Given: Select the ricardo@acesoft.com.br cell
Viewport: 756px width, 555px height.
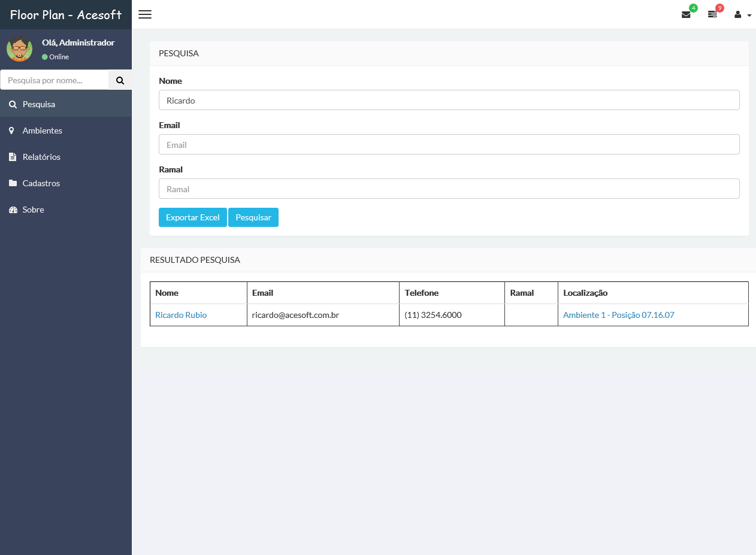Looking at the screenshot, I should point(323,315).
